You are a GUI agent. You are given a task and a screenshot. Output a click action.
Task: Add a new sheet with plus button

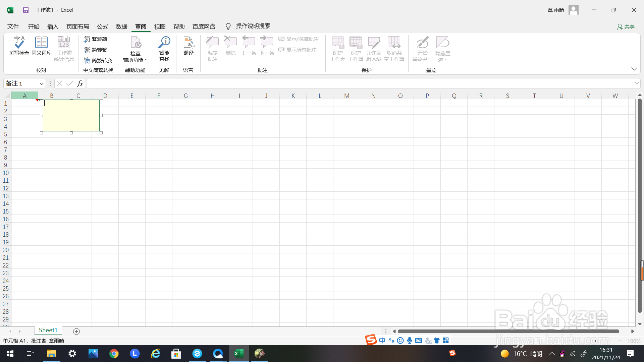point(76,331)
